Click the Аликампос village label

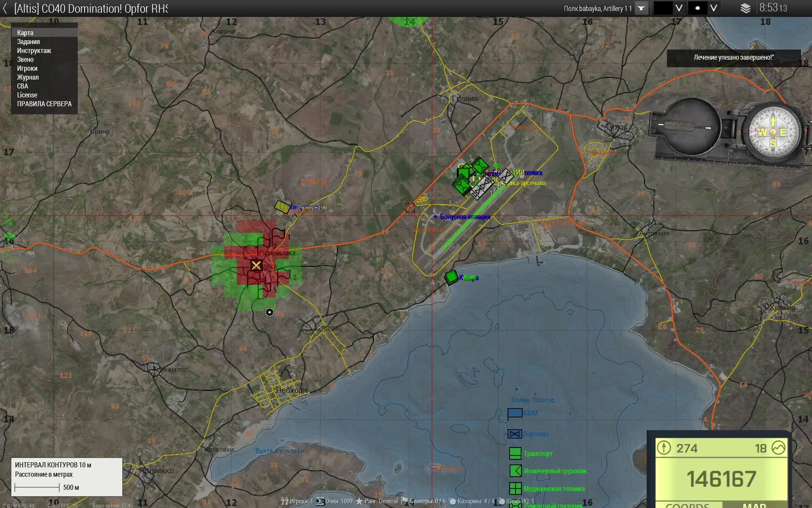(170, 369)
